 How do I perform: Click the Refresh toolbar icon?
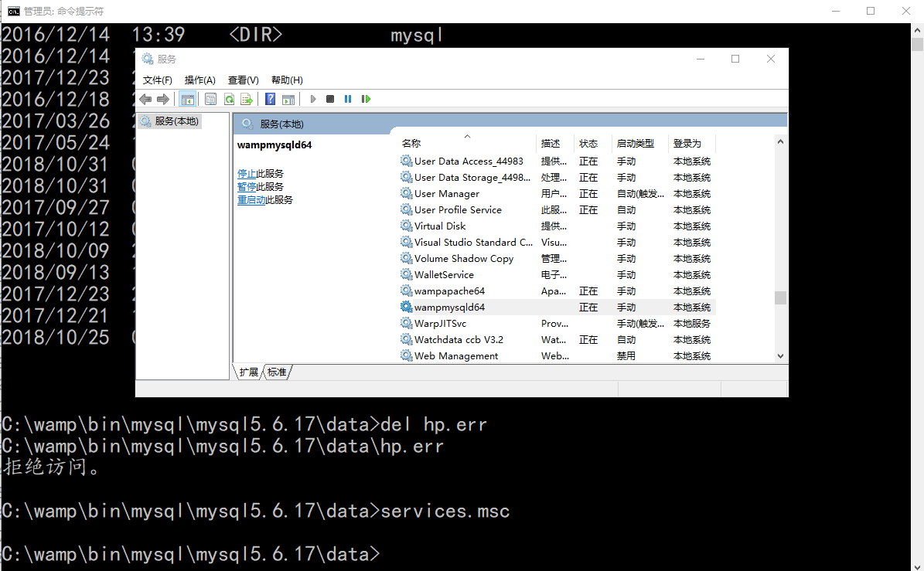tap(229, 99)
